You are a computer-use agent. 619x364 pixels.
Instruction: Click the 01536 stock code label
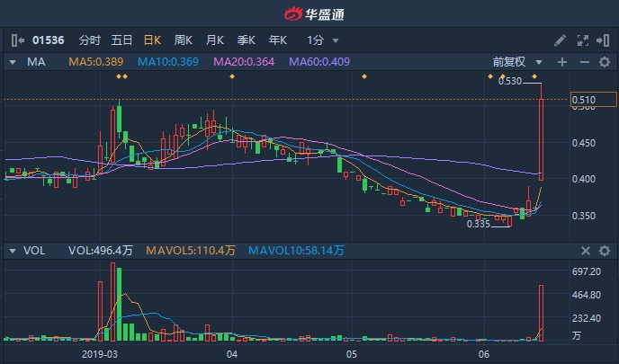pos(49,40)
